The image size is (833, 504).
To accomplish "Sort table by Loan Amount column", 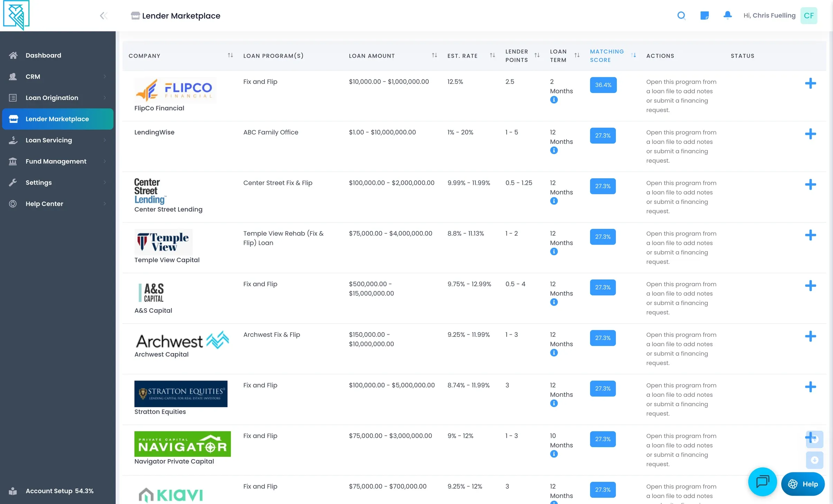I will click(434, 55).
